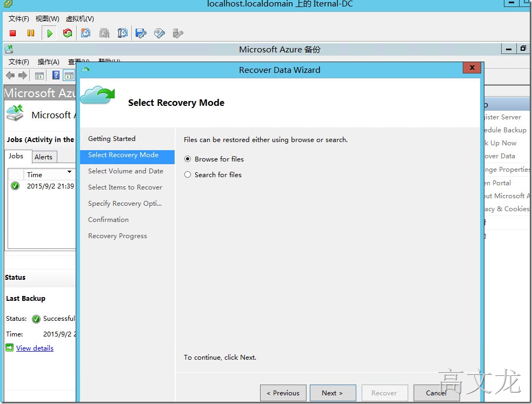
Task: Click the Successful status check icon
Action: [36, 319]
